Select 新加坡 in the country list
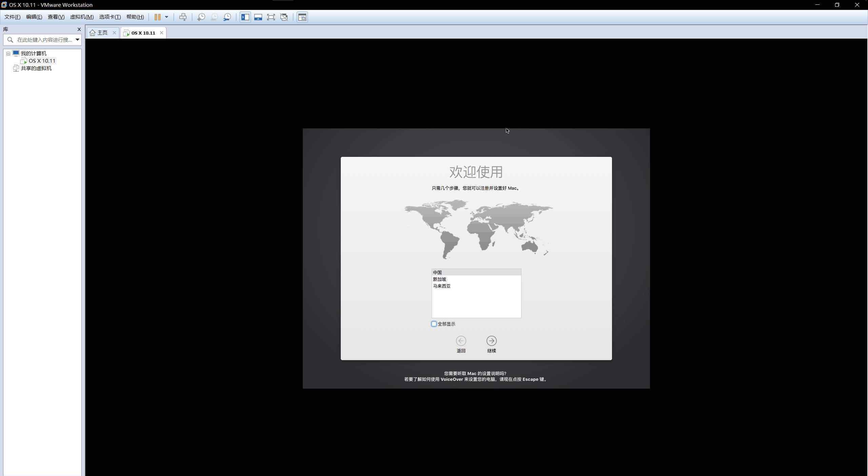 (x=440, y=279)
